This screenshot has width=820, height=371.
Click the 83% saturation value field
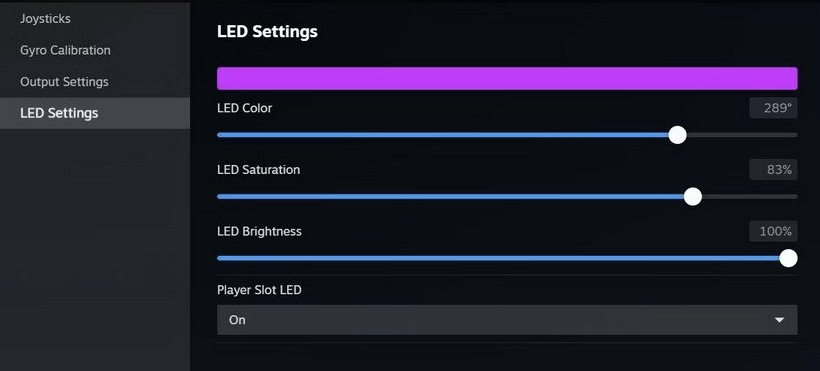pyautogui.click(x=773, y=170)
